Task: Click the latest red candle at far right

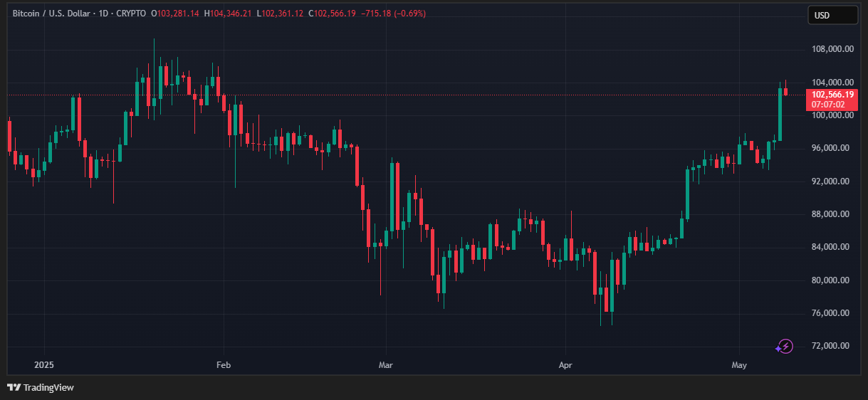Action: tap(786, 90)
